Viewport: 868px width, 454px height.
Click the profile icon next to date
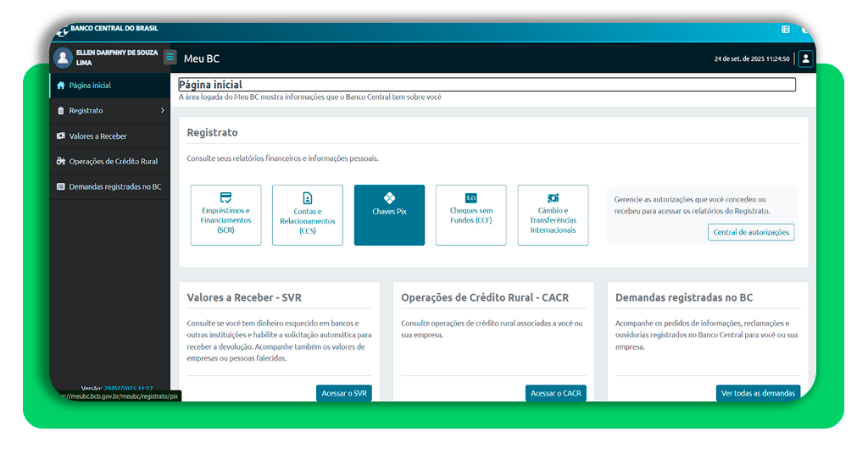coord(805,58)
